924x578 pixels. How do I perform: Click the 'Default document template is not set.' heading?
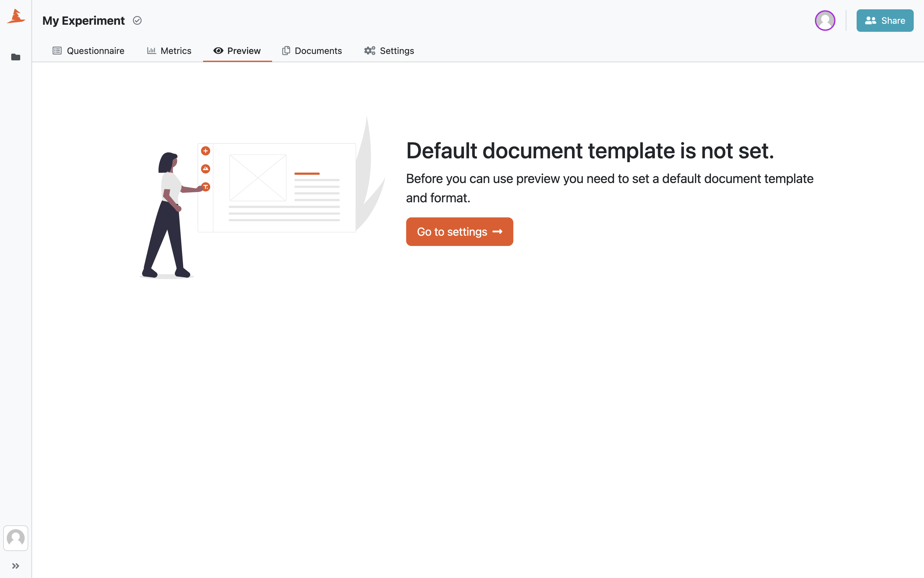590,151
